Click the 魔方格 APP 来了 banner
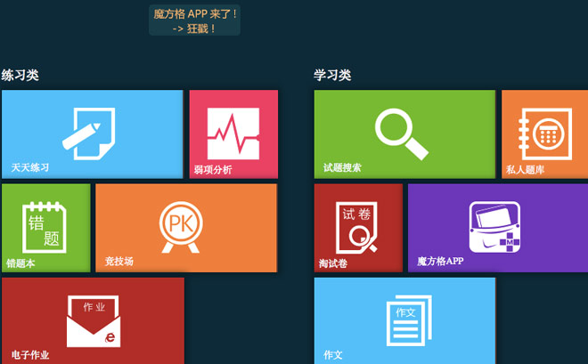 tap(195, 13)
